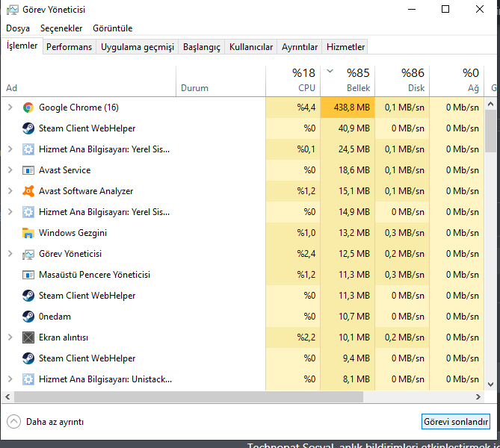Image resolution: width=500 pixels, height=448 pixels.
Task: Click the 438,8 MB memory cell
Action: 348,108
